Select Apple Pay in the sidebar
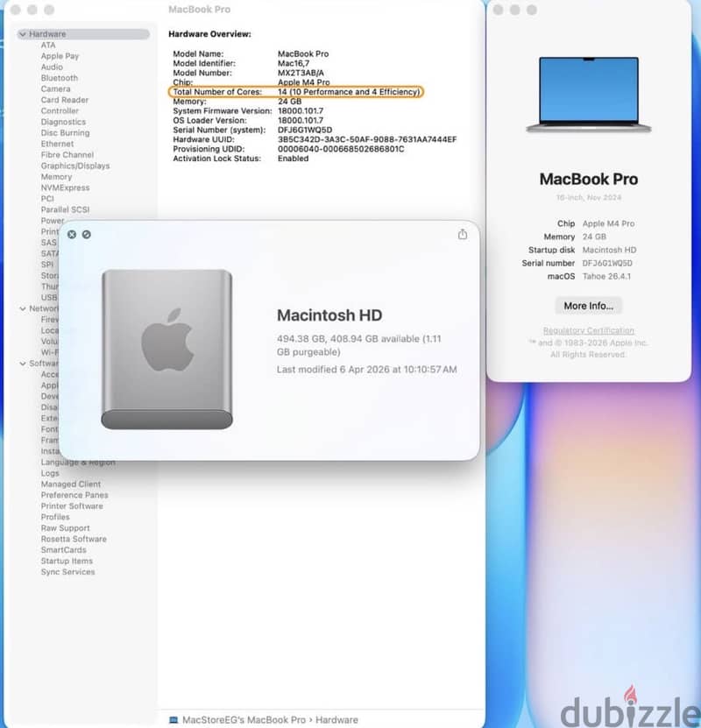The height and width of the screenshot is (728, 701). [60, 56]
